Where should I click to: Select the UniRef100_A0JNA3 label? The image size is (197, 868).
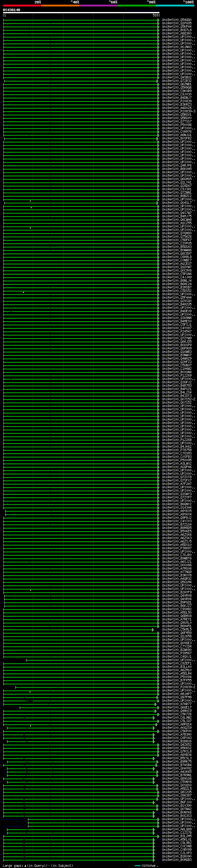coord(177,47)
